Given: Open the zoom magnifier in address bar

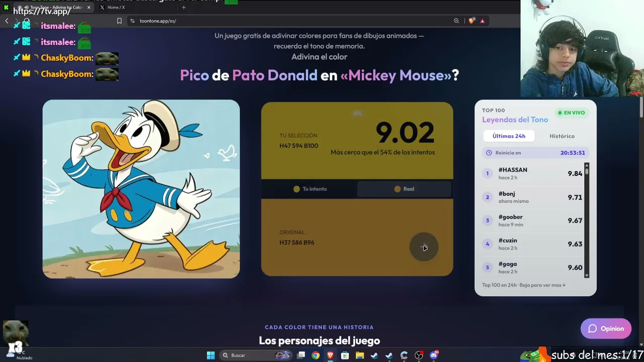Looking at the screenshot, I should [456, 21].
